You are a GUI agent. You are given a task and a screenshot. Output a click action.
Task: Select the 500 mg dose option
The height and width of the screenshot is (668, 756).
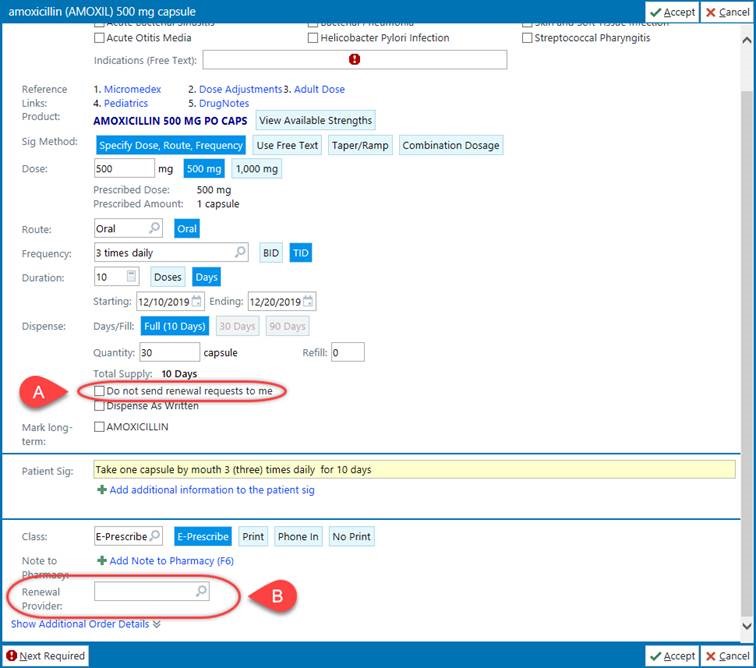(204, 169)
